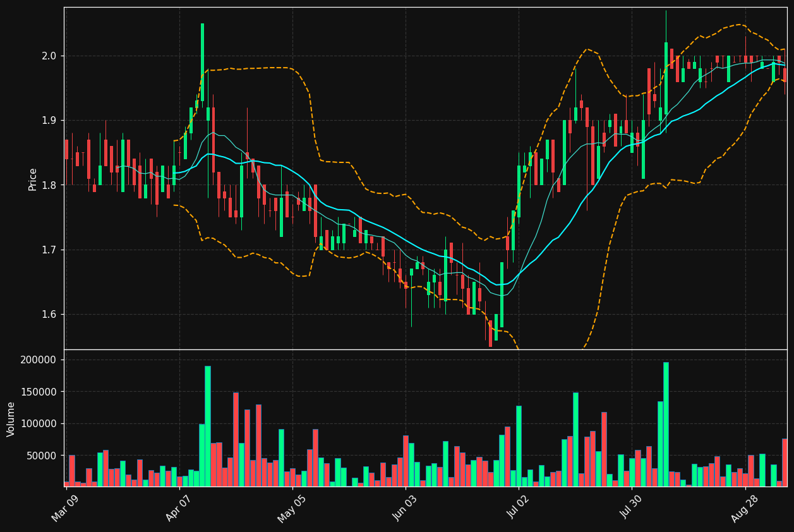Click the Price axis label
Screen dimensions: 794x532
[32, 179]
